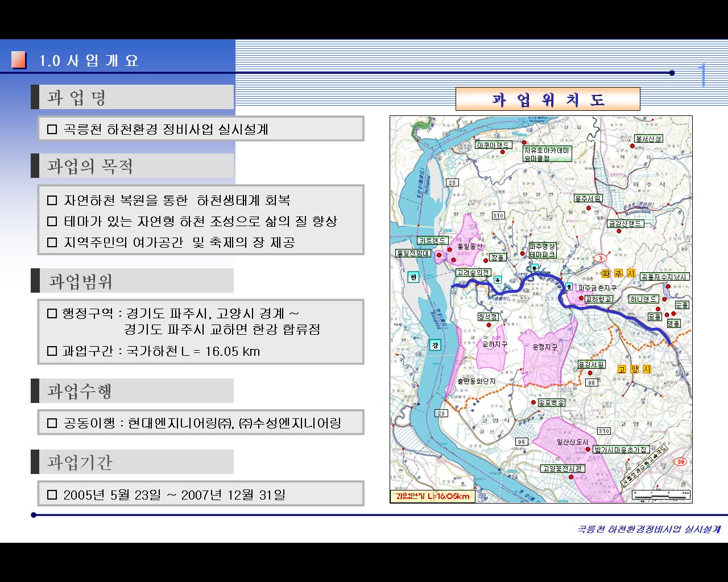The width and height of the screenshot is (728, 582).
Task: Click the 출판동화단지 map label
Action: pos(477,381)
